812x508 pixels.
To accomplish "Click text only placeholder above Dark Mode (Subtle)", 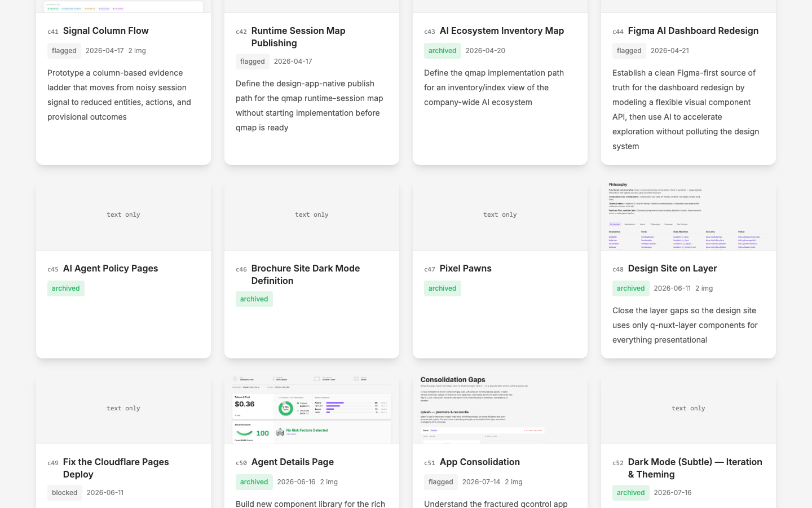I will coord(689,409).
